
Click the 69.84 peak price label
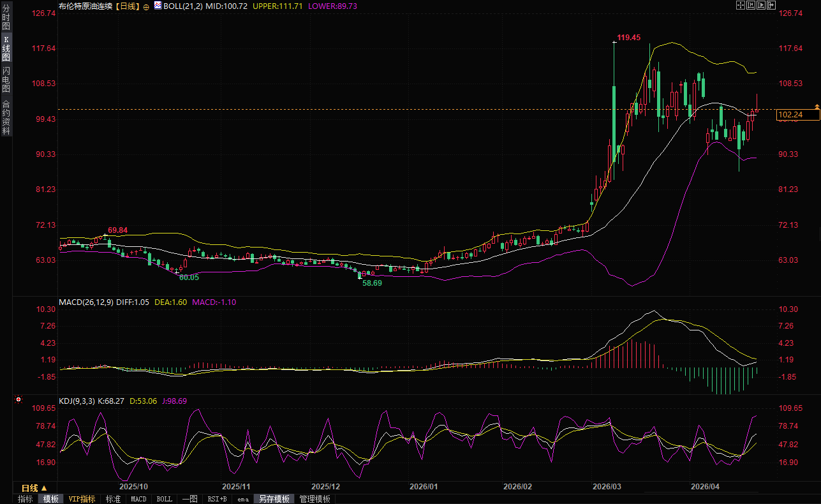(117, 230)
